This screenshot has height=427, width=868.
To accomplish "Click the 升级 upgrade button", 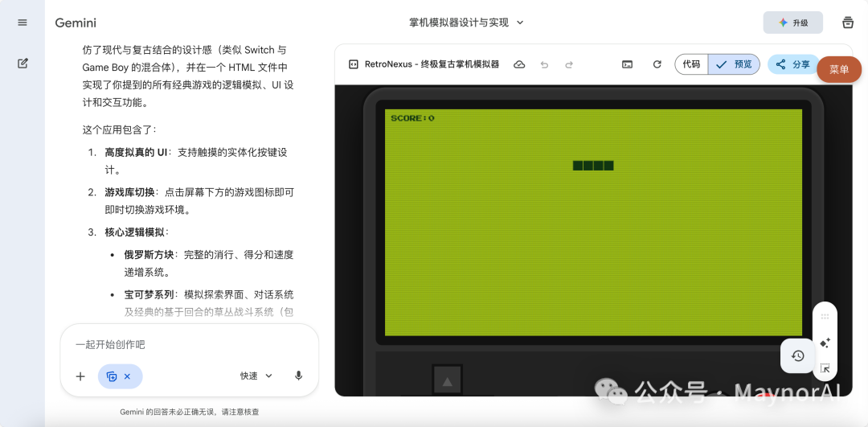I will pyautogui.click(x=792, y=23).
